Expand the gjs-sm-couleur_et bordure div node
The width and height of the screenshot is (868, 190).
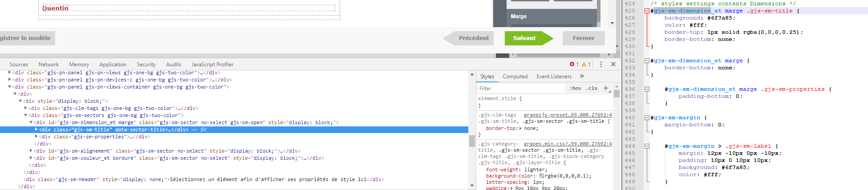[31, 158]
